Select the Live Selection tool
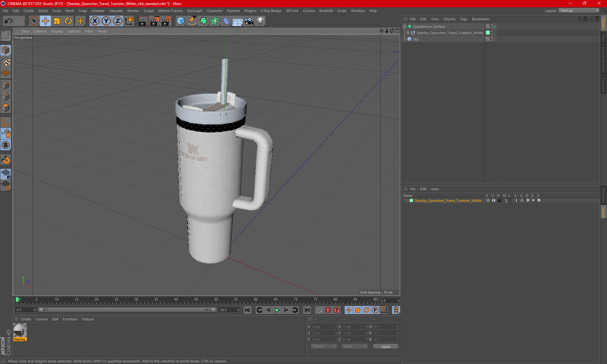 pyautogui.click(x=34, y=21)
